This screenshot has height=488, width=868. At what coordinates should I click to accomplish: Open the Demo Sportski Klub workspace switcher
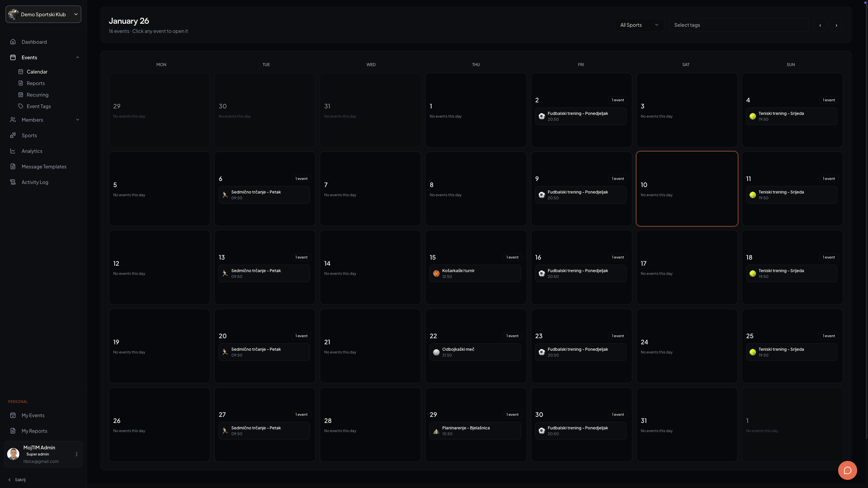(43, 14)
